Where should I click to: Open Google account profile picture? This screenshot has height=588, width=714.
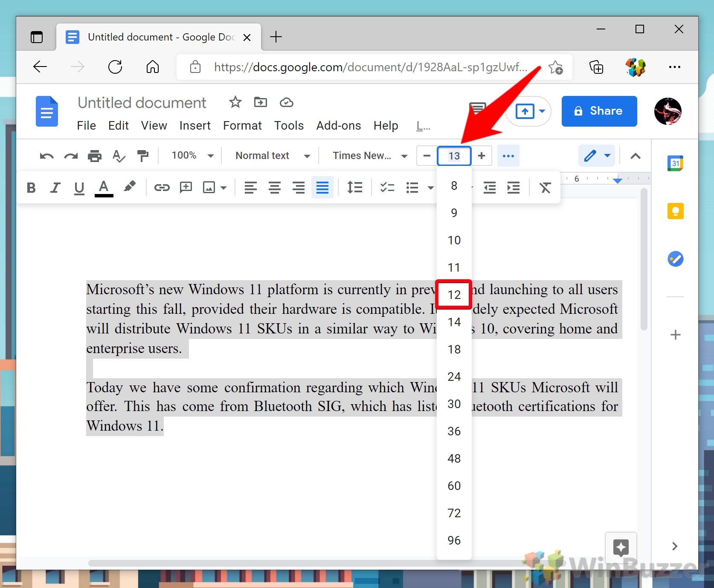(x=668, y=111)
